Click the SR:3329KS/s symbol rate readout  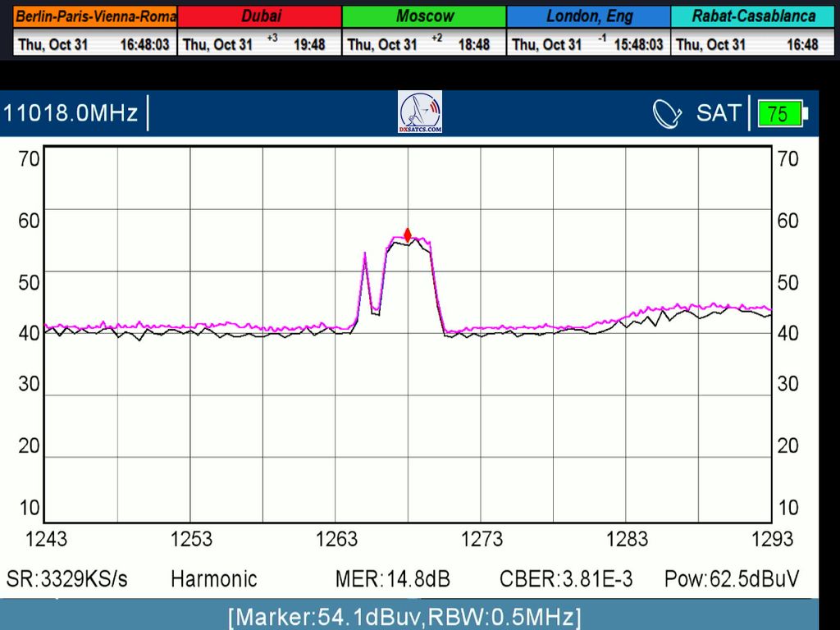click(x=66, y=579)
